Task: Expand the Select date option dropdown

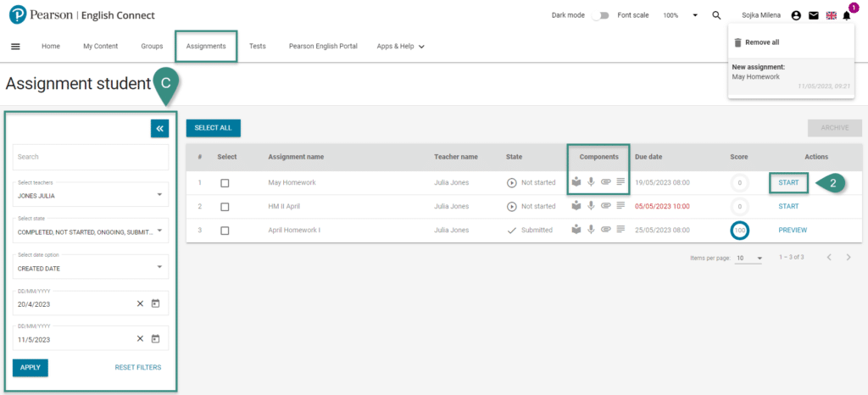Action: (x=91, y=267)
